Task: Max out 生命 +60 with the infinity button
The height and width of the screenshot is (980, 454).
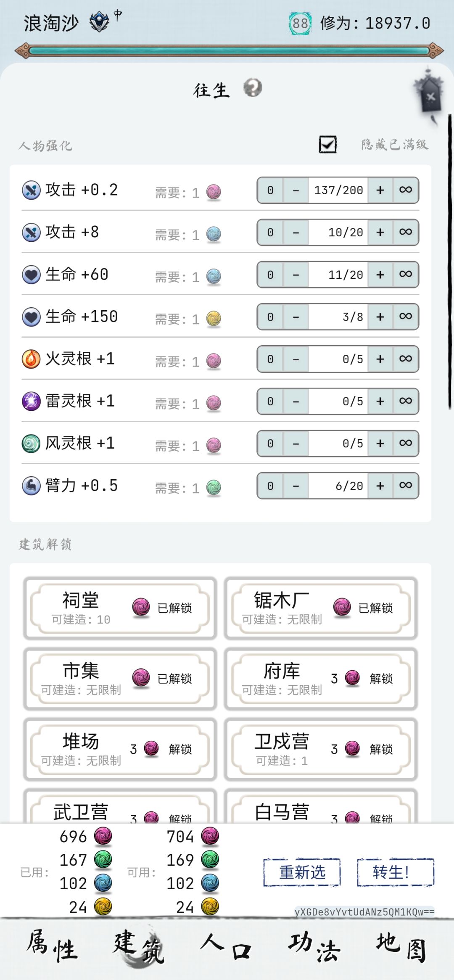Action: click(406, 275)
